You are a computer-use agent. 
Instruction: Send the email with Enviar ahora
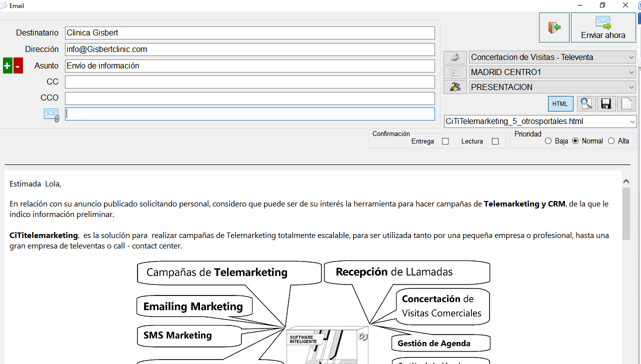(x=603, y=27)
